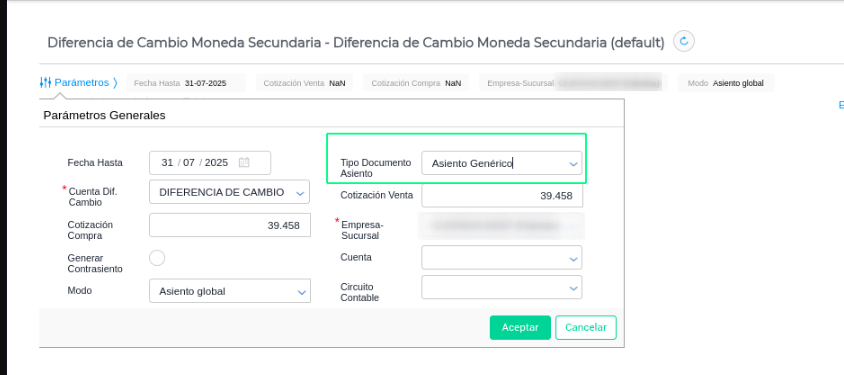Image resolution: width=844 pixels, height=375 pixels.
Task: Expand the Tipo Documento Asiento dropdown
Action: (x=573, y=164)
